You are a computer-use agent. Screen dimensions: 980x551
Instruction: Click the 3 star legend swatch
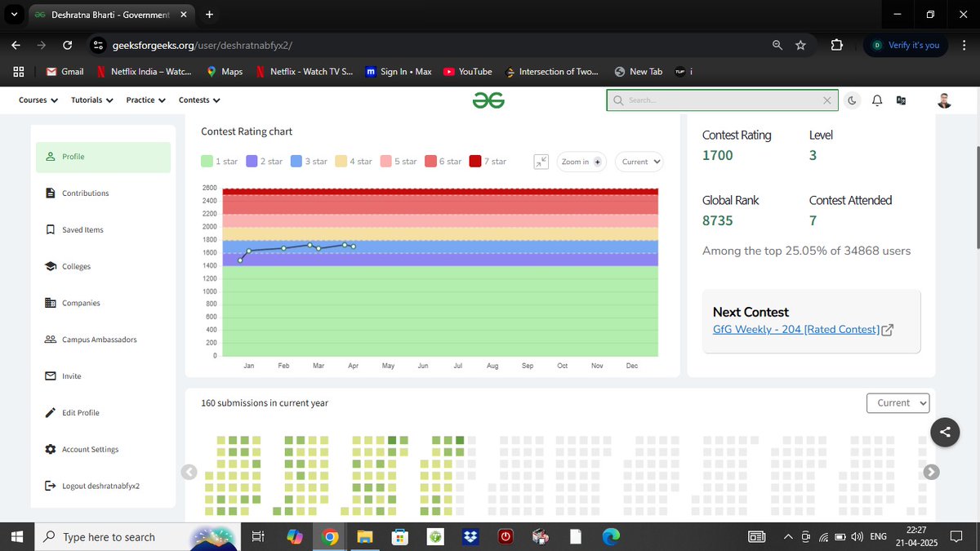pos(297,161)
